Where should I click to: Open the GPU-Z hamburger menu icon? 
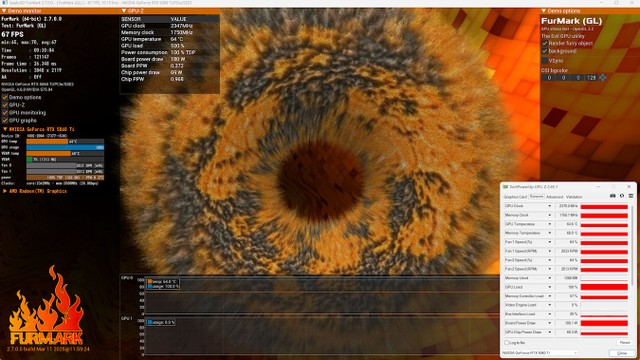click(x=631, y=196)
